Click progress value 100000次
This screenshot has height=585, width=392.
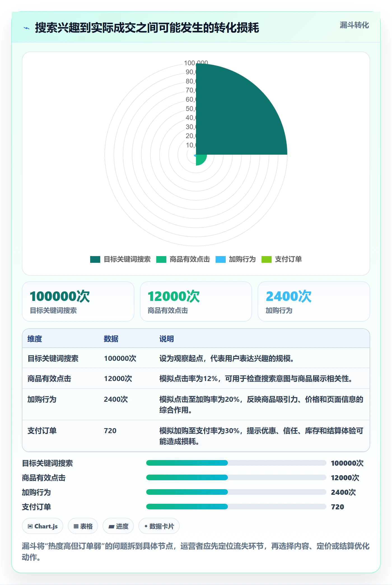click(347, 463)
